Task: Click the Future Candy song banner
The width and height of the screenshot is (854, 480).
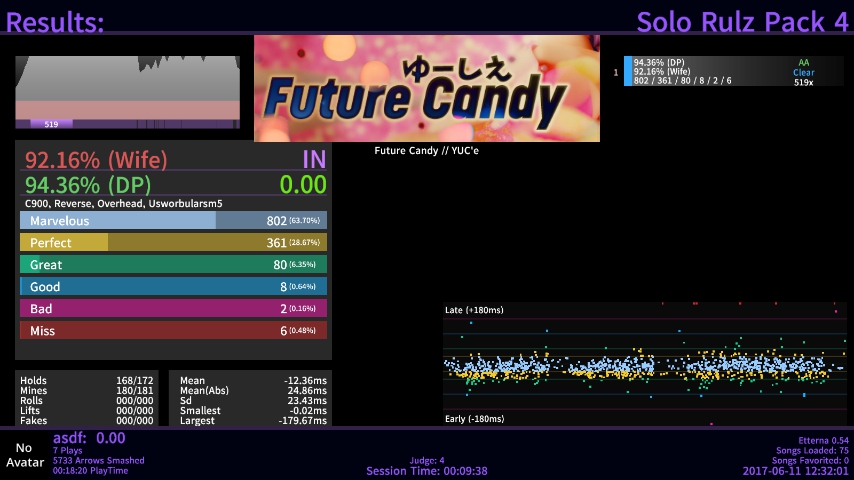Action: tap(426, 89)
